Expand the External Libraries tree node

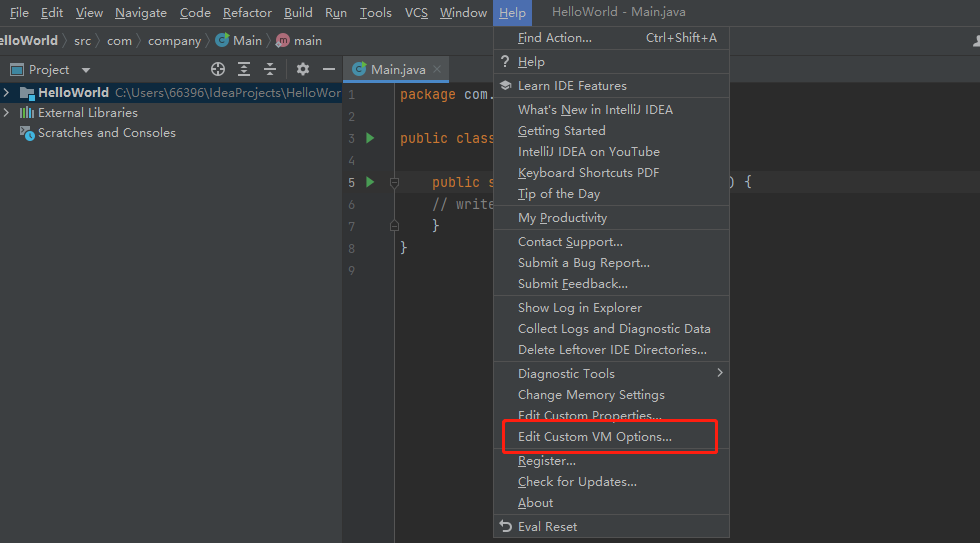pos(6,112)
